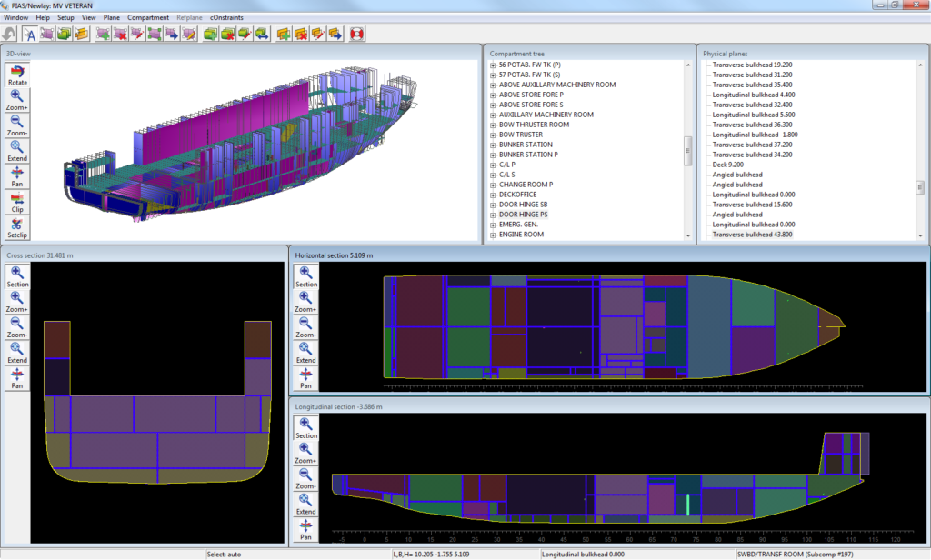The width and height of the screenshot is (931, 560).
Task: Toggle the Clip button in 3D-view
Action: click(17, 202)
